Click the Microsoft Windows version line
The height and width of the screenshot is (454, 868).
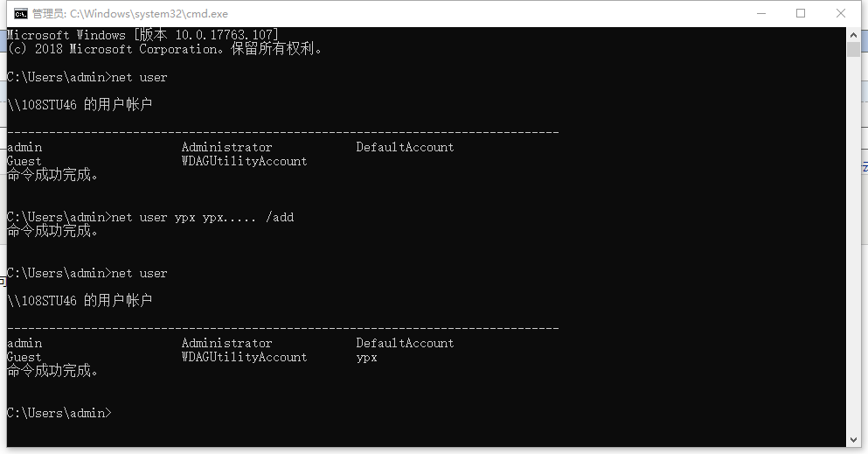(x=142, y=35)
